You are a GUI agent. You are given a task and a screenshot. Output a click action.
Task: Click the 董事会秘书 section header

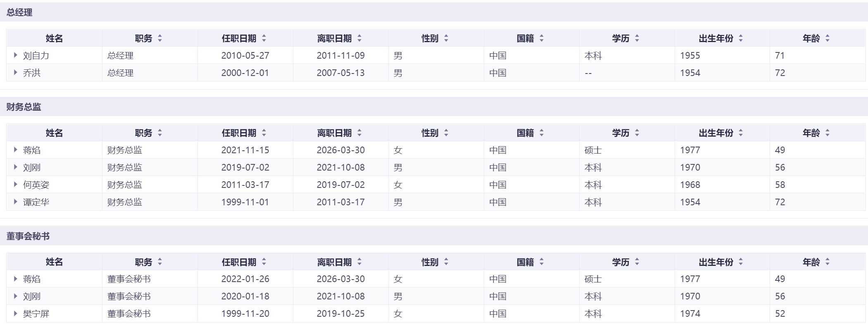click(x=28, y=236)
